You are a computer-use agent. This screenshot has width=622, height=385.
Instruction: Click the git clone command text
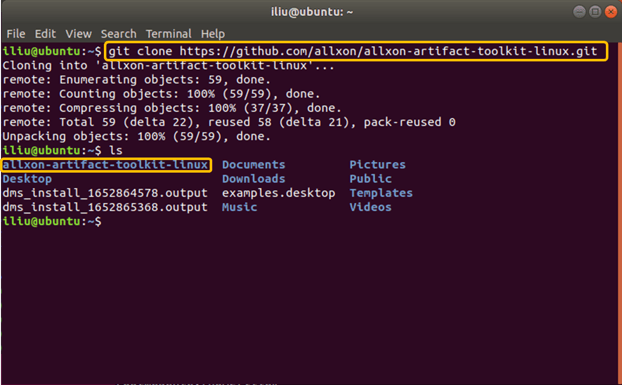(353, 51)
